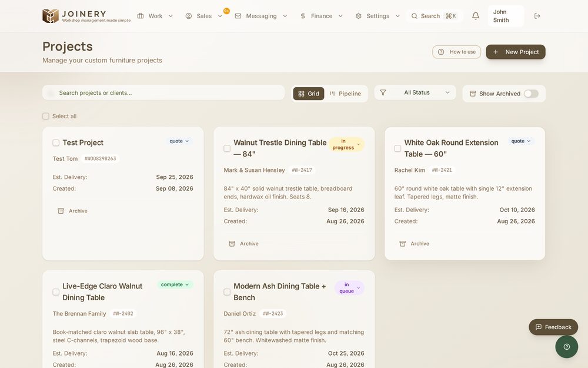This screenshot has height=368, width=588.
Task: Click the Pipeline view icon
Action: pyautogui.click(x=332, y=94)
